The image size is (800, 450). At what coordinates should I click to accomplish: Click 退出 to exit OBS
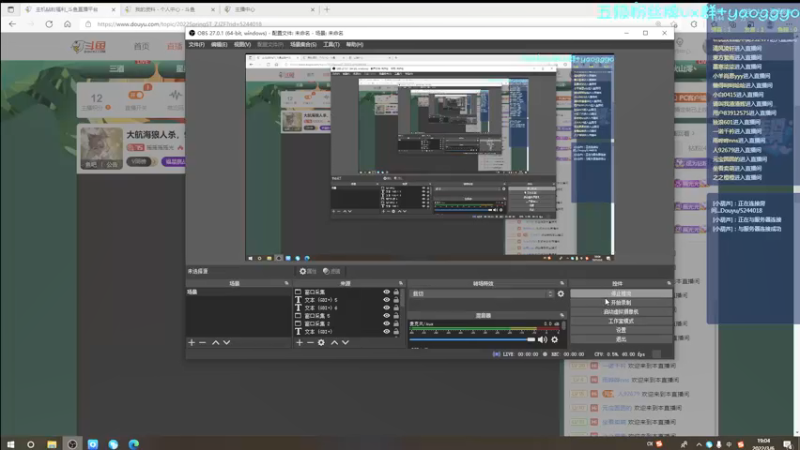tap(621, 339)
